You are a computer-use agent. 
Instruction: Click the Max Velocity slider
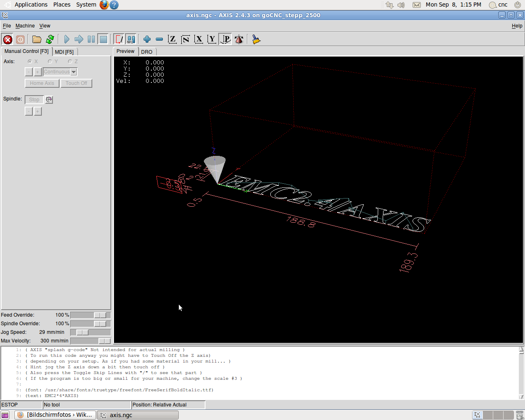(x=91, y=341)
